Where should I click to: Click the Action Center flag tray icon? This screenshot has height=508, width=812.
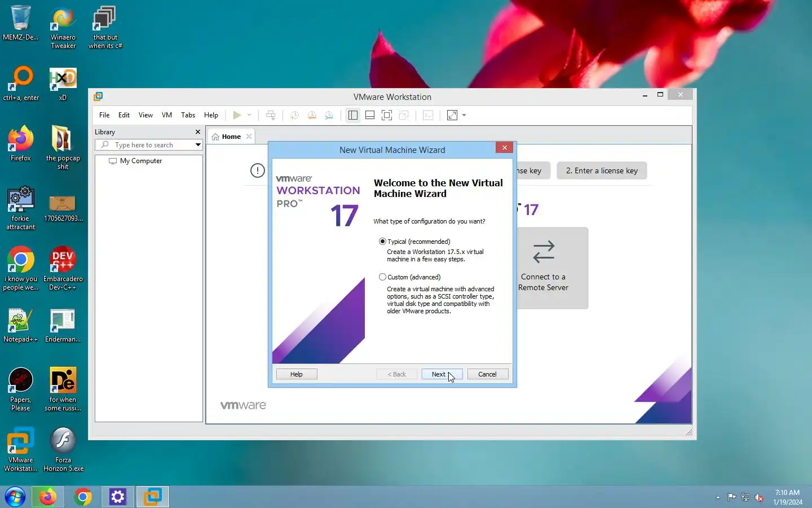click(x=731, y=497)
